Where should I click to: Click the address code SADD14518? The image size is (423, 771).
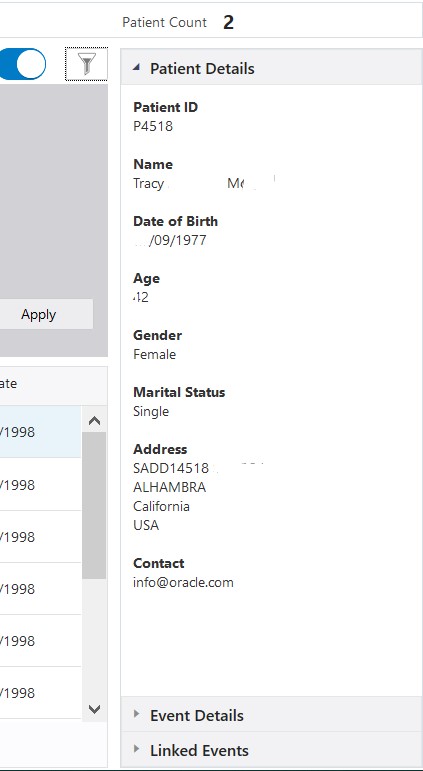coord(171,468)
